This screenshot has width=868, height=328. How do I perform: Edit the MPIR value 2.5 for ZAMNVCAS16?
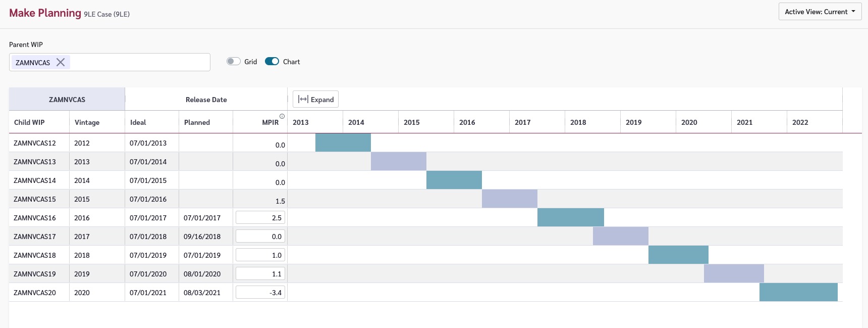260,218
